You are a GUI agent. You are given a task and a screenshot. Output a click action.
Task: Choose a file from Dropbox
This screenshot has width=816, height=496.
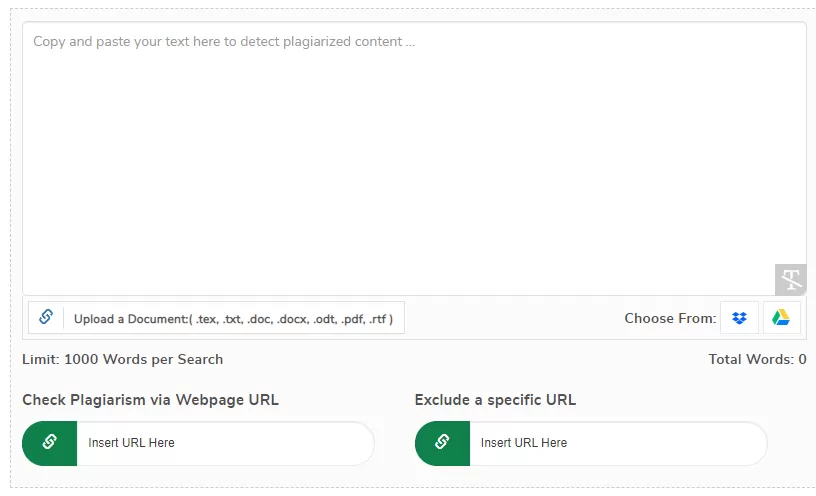tap(739, 318)
